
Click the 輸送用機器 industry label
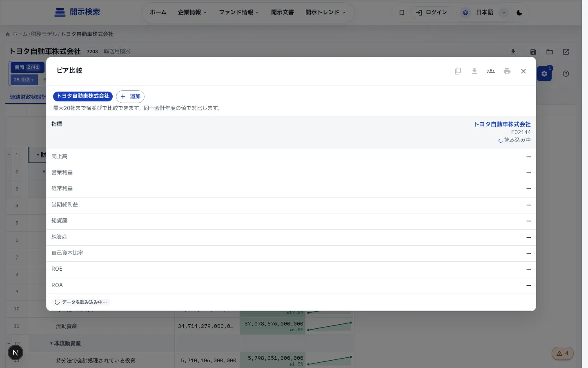click(x=117, y=52)
